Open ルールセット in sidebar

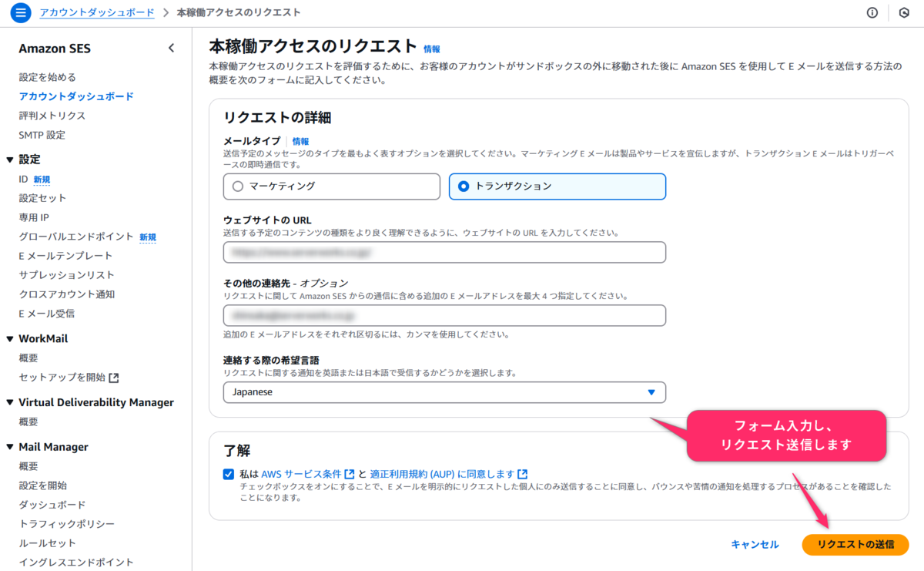tap(47, 543)
